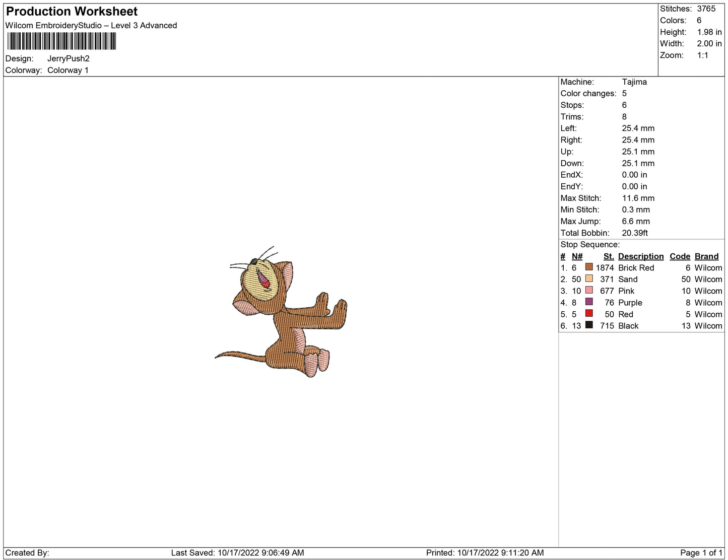This screenshot has width=728, height=560.
Task: Click the stitch count "677"
Action: point(607,291)
